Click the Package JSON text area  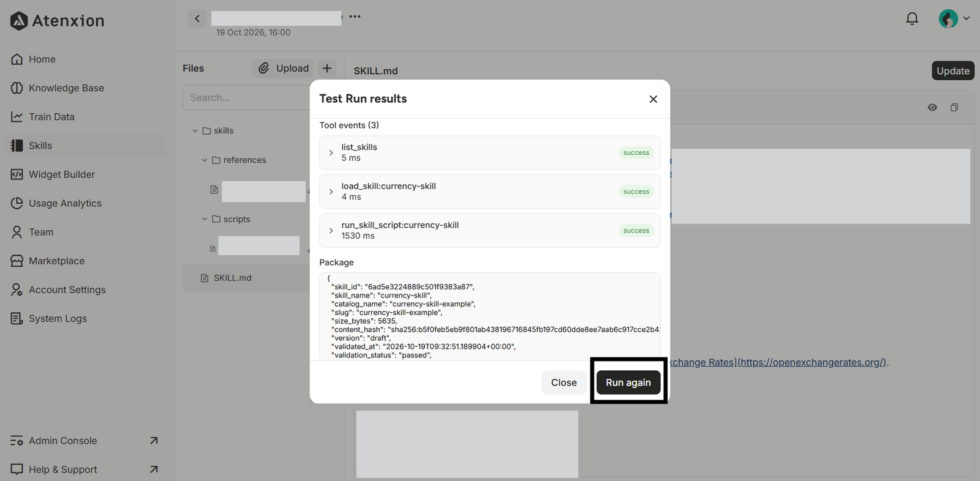tap(489, 316)
